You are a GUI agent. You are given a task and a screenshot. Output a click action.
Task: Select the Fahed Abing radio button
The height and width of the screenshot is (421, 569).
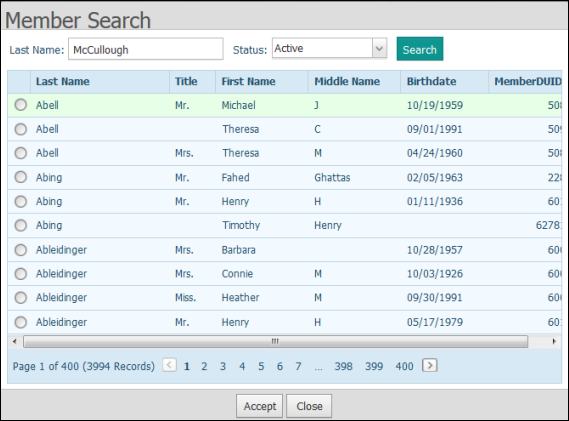point(21,177)
